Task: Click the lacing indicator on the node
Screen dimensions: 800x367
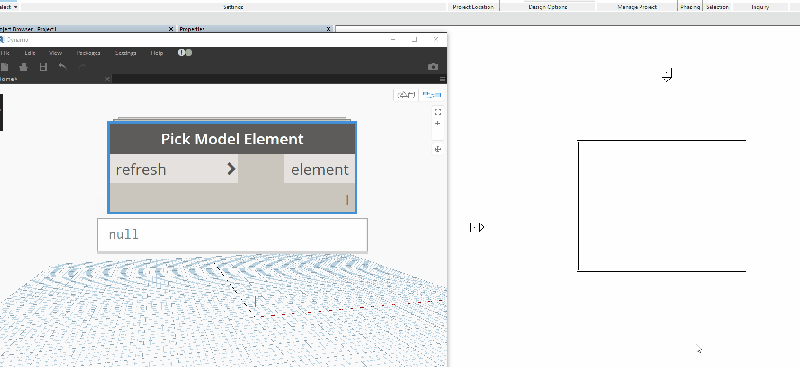Action: tap(347, 200)
